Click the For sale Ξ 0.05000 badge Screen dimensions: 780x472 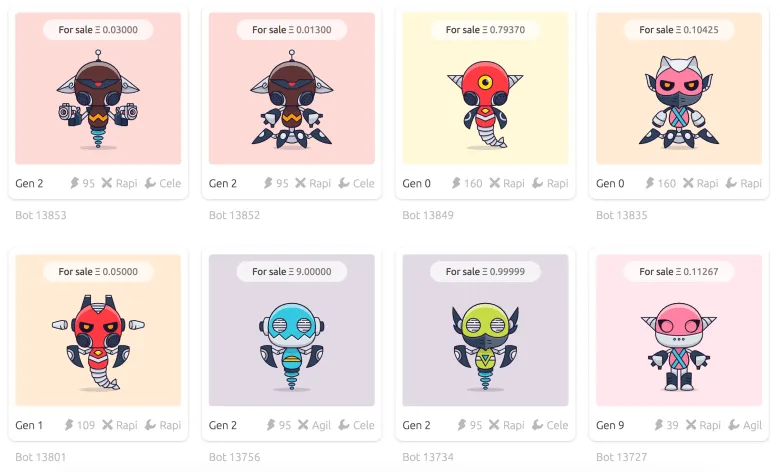(98, 272)
